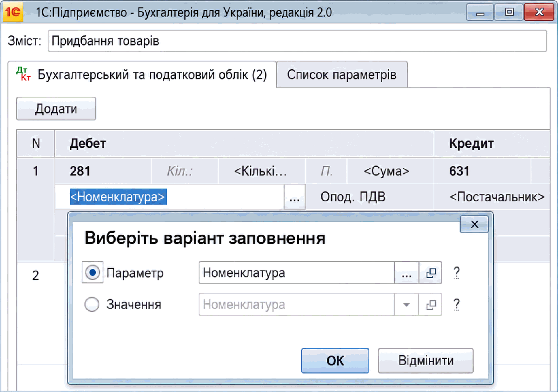Open the picker beside the Параметр Номенклатура field
The image size is (558, 392).
coord(406,273)
